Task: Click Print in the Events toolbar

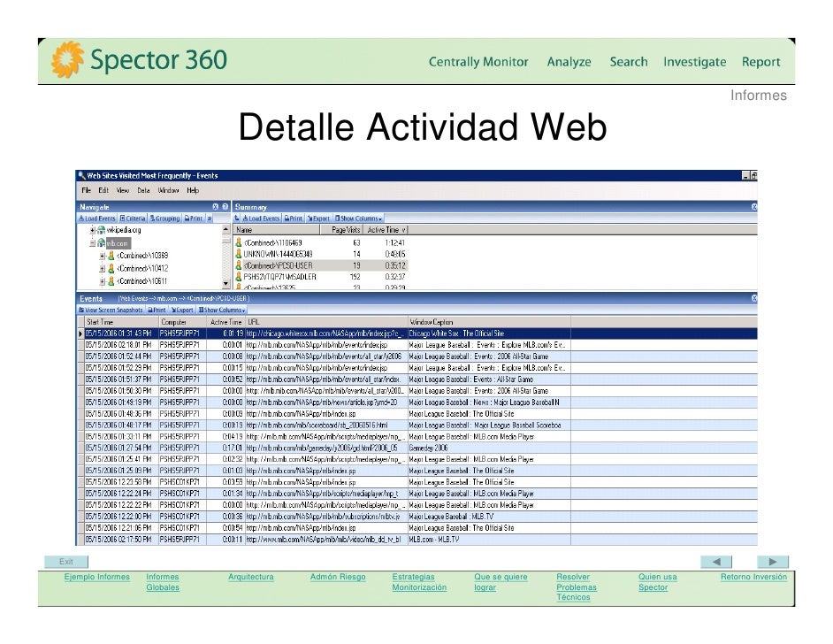Action: 157,310
